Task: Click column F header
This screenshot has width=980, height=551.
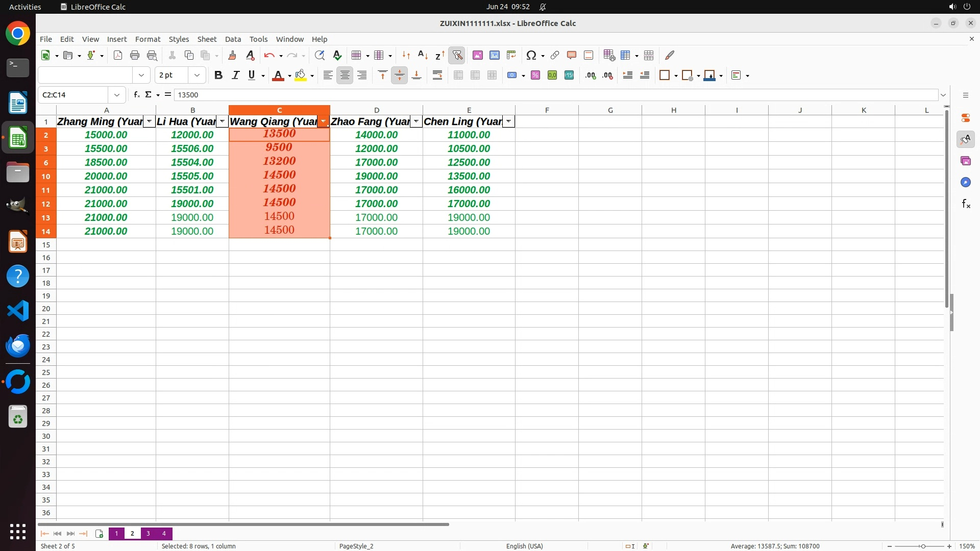Action: 547,110
